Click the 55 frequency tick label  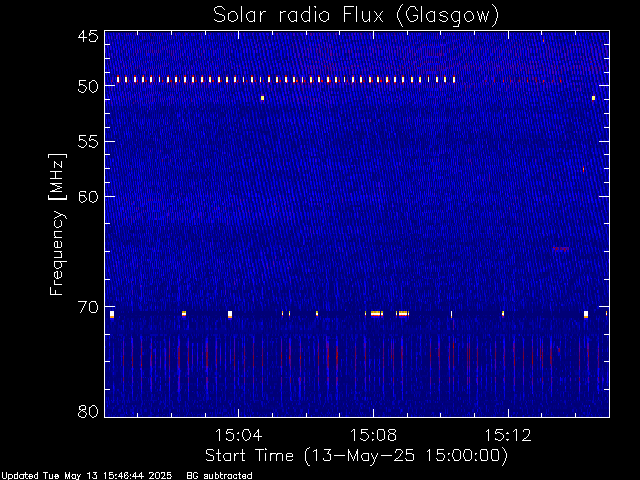click(x=88, y=142)
